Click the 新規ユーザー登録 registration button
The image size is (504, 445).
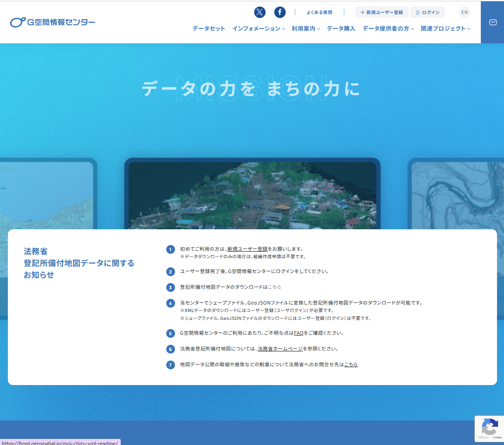[x=381, y=12]
